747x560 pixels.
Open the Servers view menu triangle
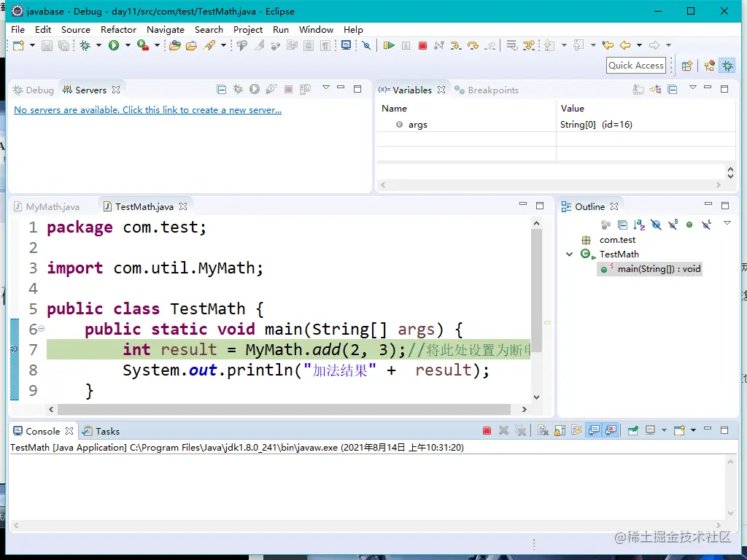point(326,87)
